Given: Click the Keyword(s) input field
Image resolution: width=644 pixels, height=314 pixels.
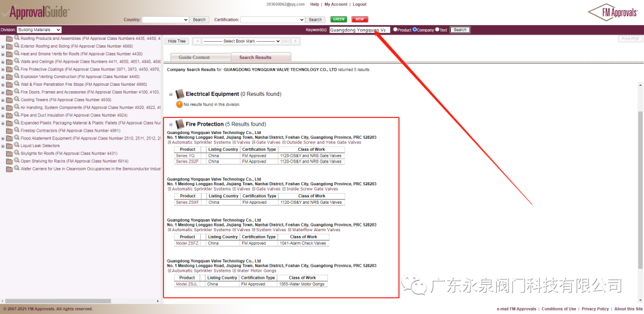Looking at the screenshot, I should click(x=359, y=30).
